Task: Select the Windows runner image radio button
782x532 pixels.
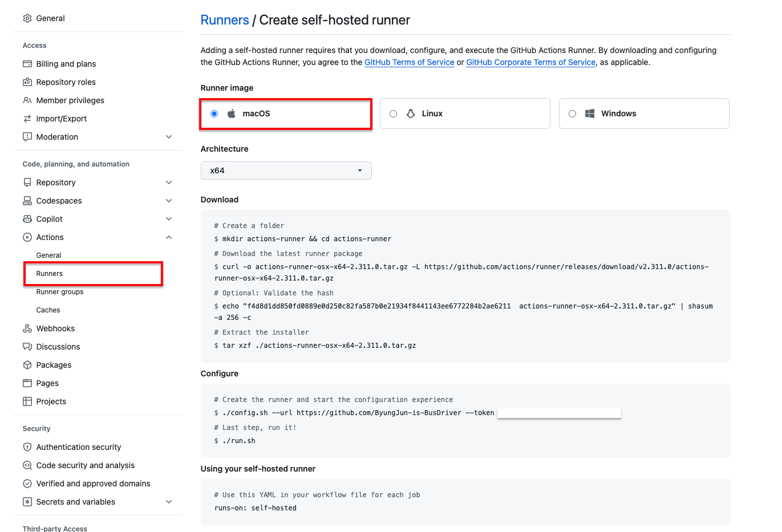Action: 573,113
